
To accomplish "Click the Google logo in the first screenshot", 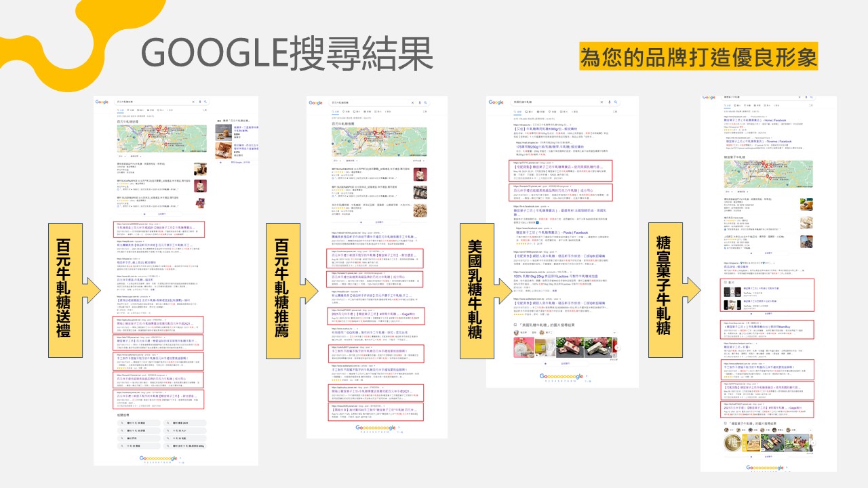I will coord(102,102).
